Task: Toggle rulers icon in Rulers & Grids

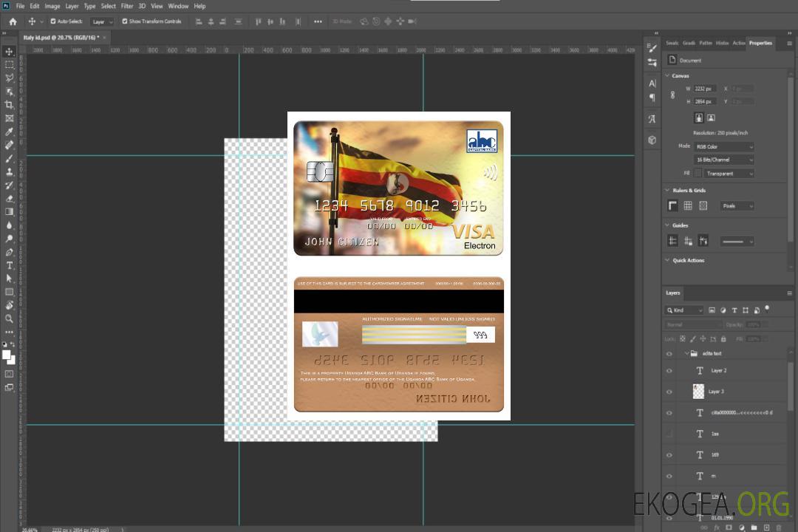Action: coord(673,205)
